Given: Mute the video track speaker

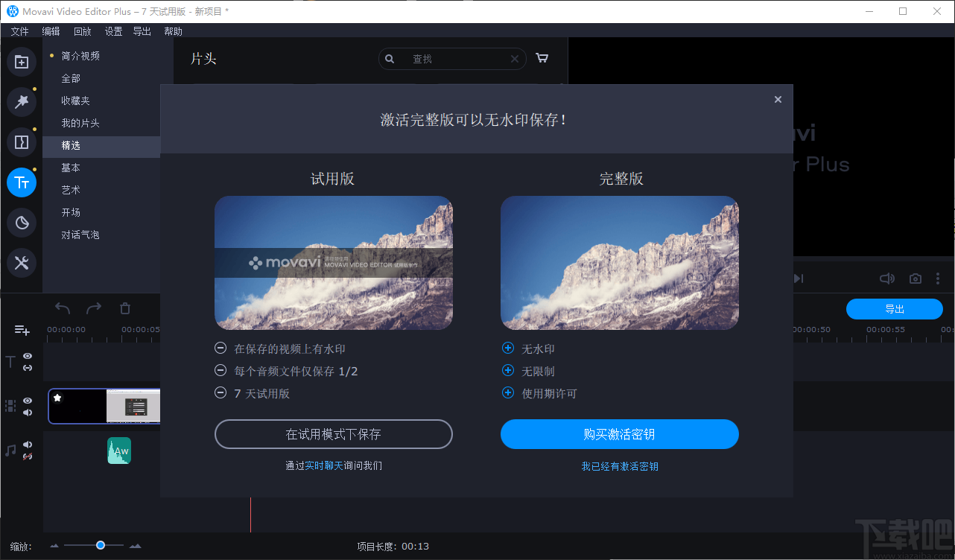Looking at the screenshot, I should (x=28, y=413).
